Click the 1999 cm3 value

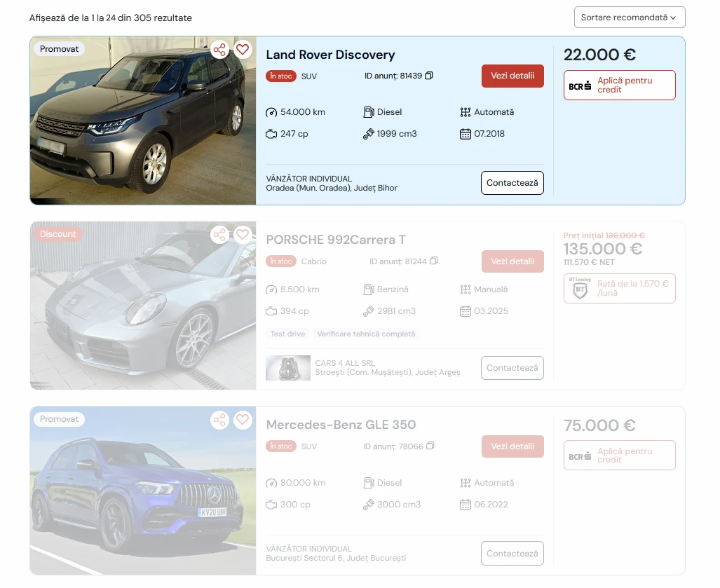pos(397,134)
